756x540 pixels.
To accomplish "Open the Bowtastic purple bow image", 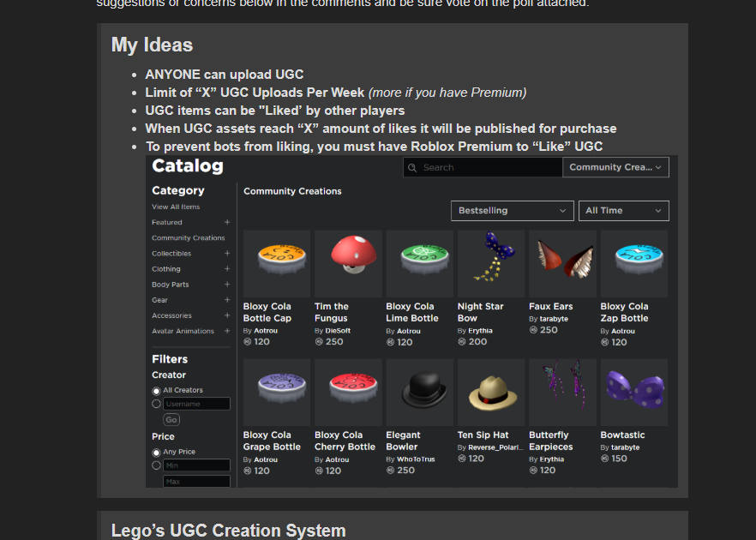I will click(x=634, y=393).
